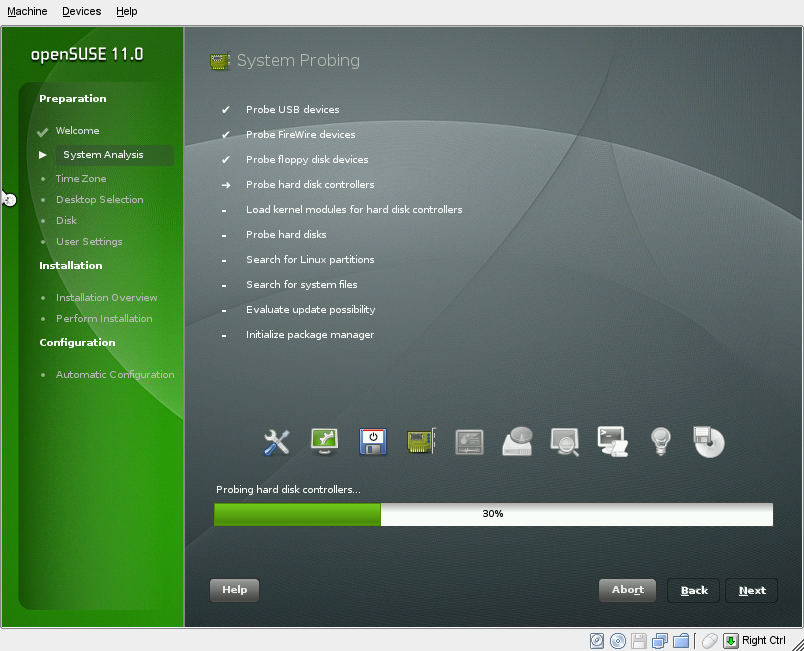Select the Disk step in sidebar
This screenshot has height=651, width=804.
tap(66, 221)
